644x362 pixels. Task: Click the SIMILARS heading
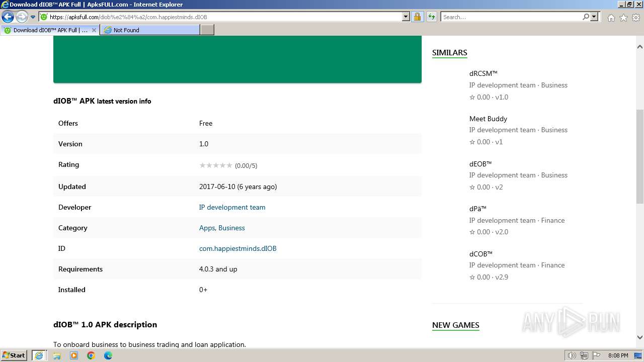[450, 53]
